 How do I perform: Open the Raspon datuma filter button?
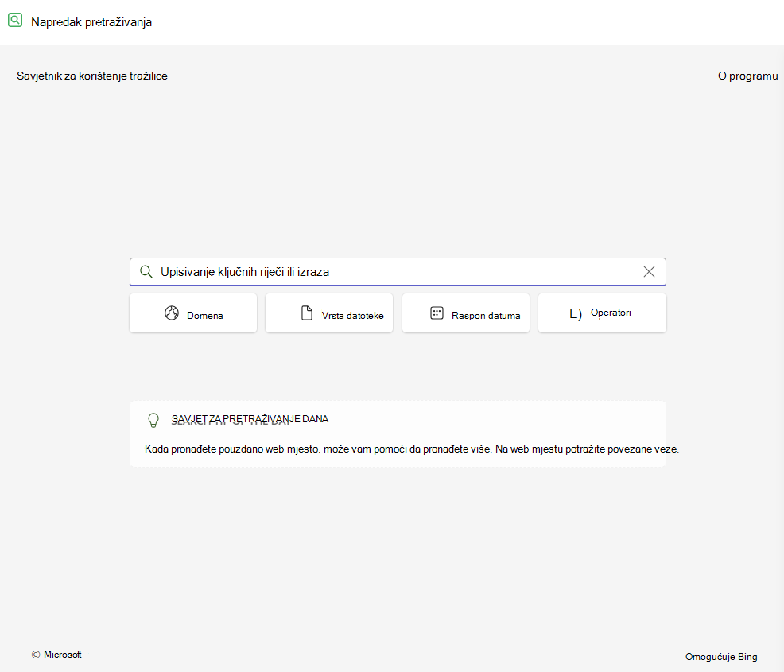(465, 313)
